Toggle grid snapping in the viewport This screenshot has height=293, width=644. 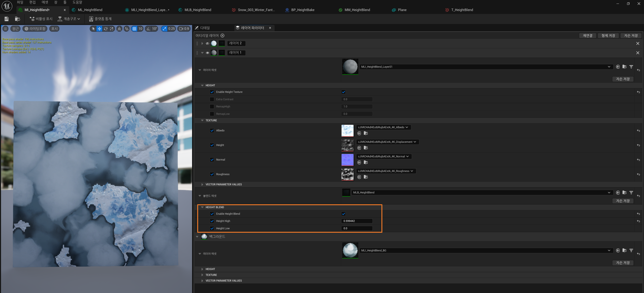(135, 29)
